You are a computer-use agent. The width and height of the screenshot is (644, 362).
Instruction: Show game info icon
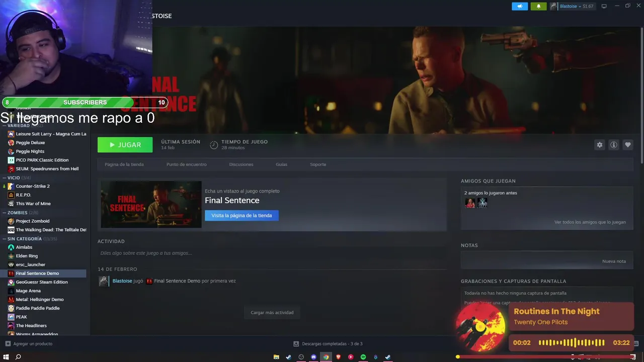click(x=613, y=145)
